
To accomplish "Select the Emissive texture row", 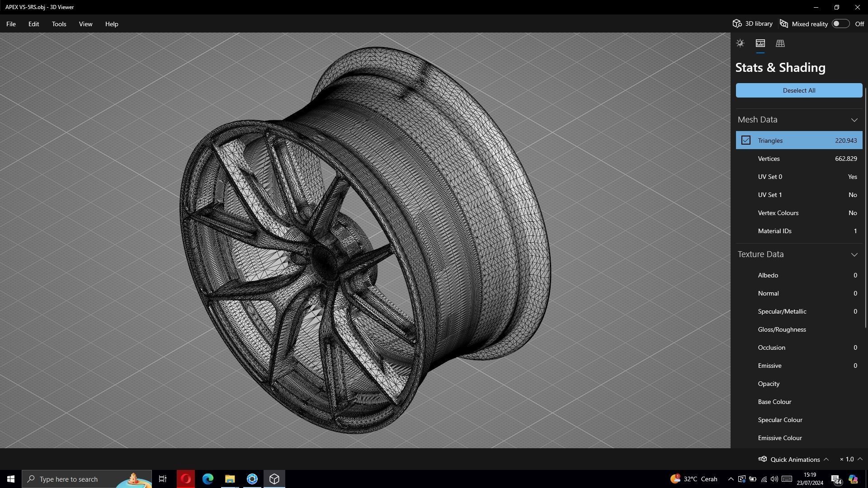I will coord(799,366).
